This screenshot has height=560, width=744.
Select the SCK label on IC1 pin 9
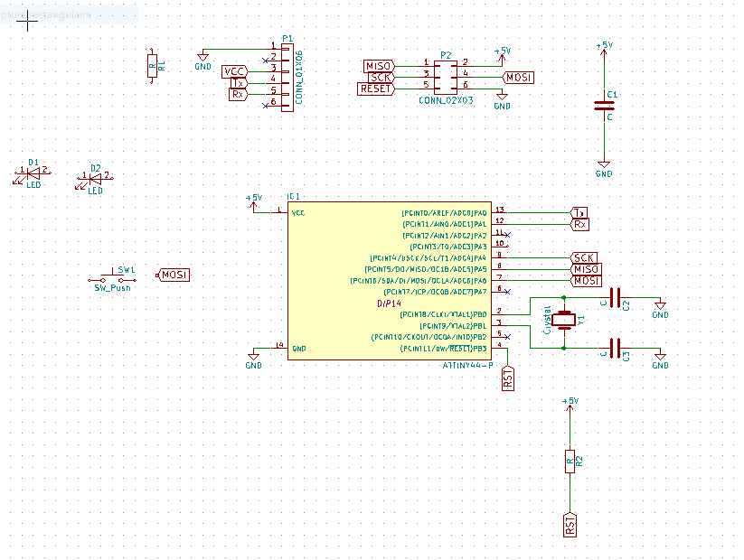(584, 258)
